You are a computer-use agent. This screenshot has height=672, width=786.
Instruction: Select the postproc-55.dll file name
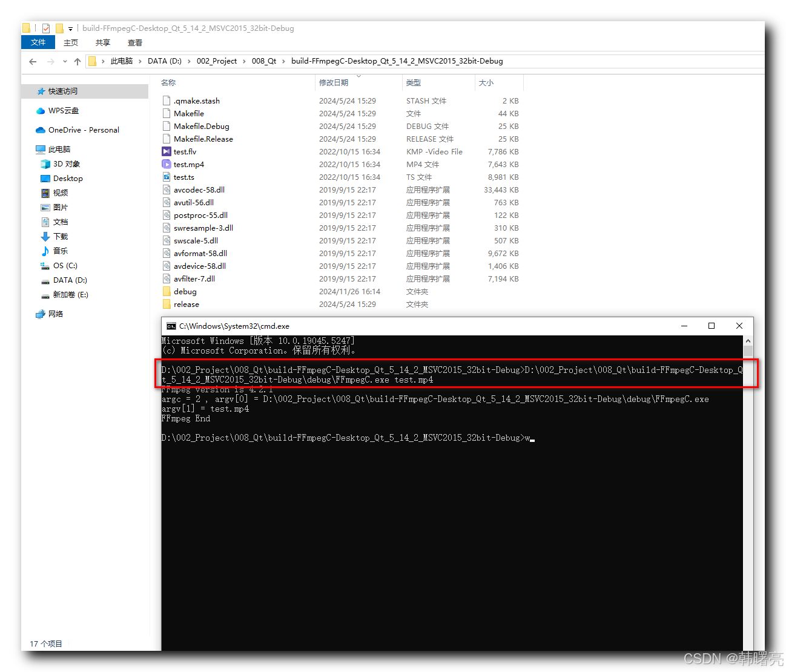coord(201,215)
